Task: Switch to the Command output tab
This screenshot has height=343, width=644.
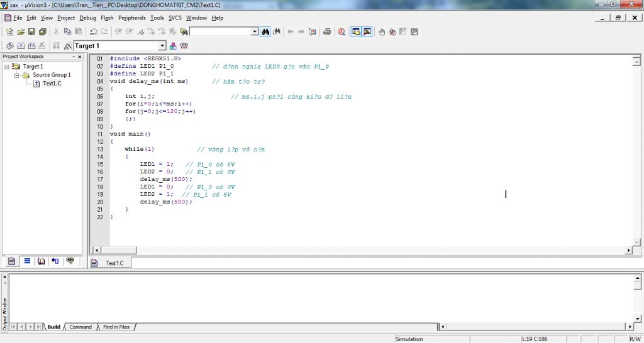Action: pyautogui.click(x=80, y=327)
